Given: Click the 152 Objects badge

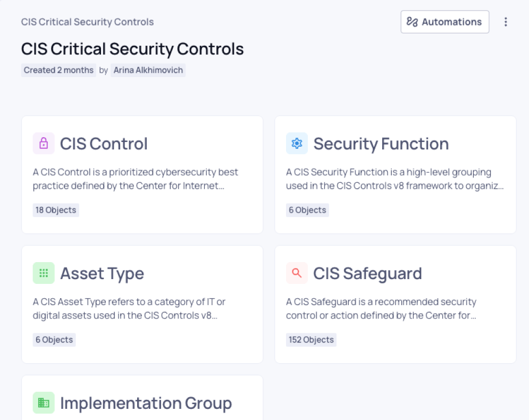Looking at the screenshot, I should (311, 340).
